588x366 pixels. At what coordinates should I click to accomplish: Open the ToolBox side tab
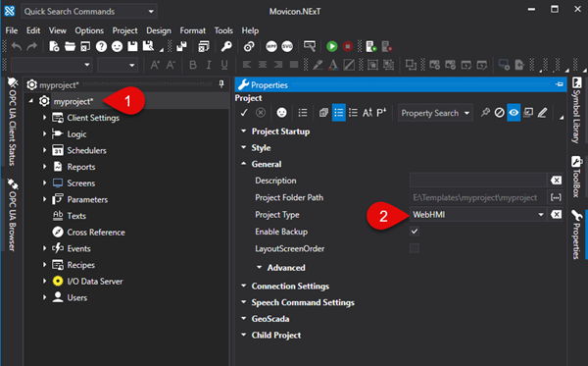click(577, 177)
